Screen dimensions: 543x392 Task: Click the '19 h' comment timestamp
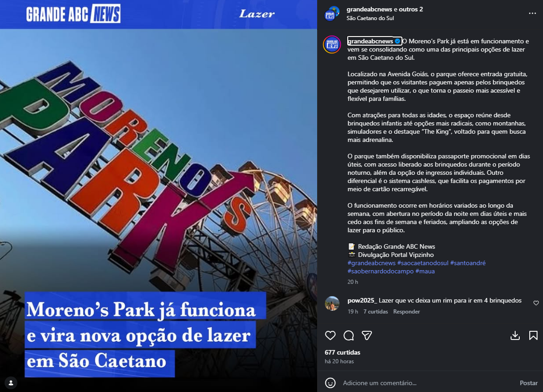tap(353, 312)
